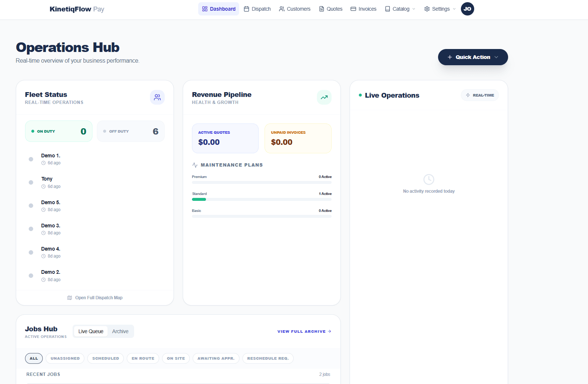
Task: Open the Active Quotes card
Action: tap(225, 138)
